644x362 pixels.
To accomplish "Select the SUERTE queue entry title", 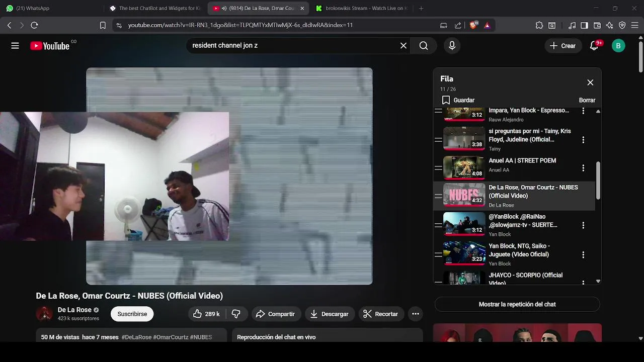I will coord(523,221).
